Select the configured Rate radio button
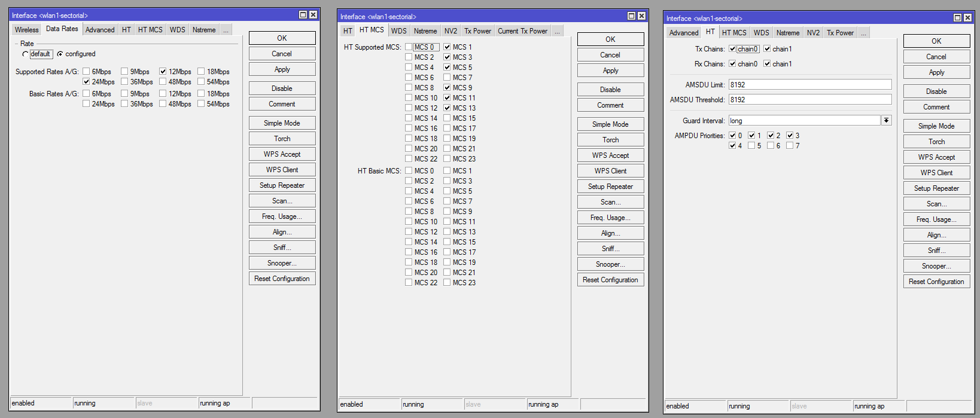This screenshot has width=980, height=418. (x=60, y=54)
